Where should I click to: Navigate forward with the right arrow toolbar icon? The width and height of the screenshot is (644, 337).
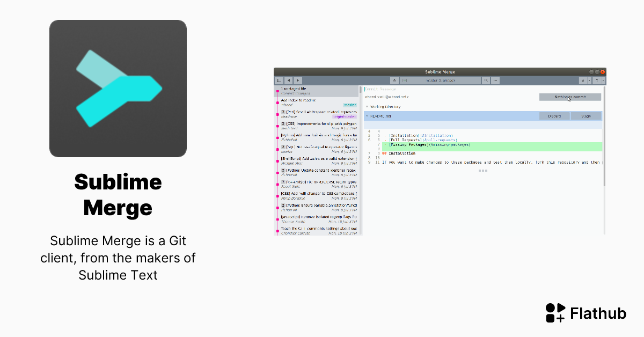click(298, 80)
